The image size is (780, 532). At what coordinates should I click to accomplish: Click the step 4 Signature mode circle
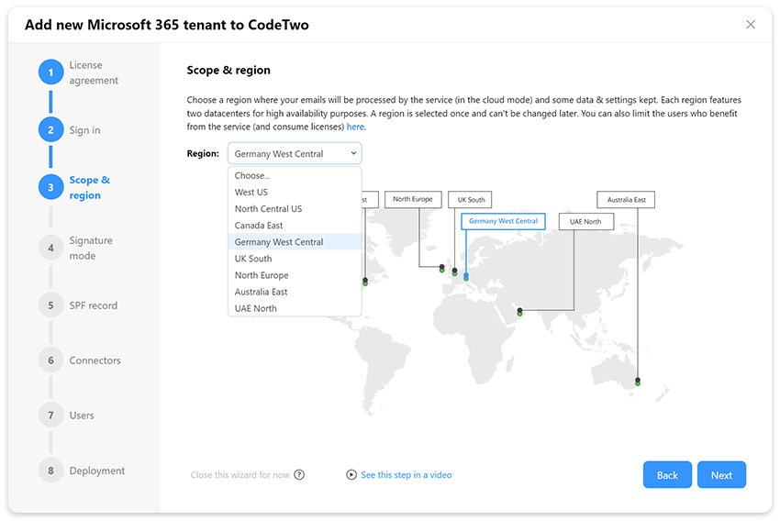point(50,248)
